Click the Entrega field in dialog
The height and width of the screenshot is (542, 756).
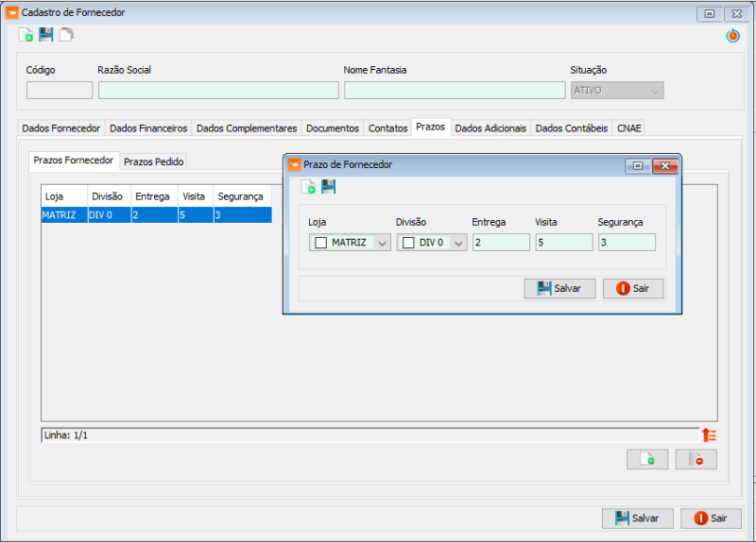[x=501, y=243]
